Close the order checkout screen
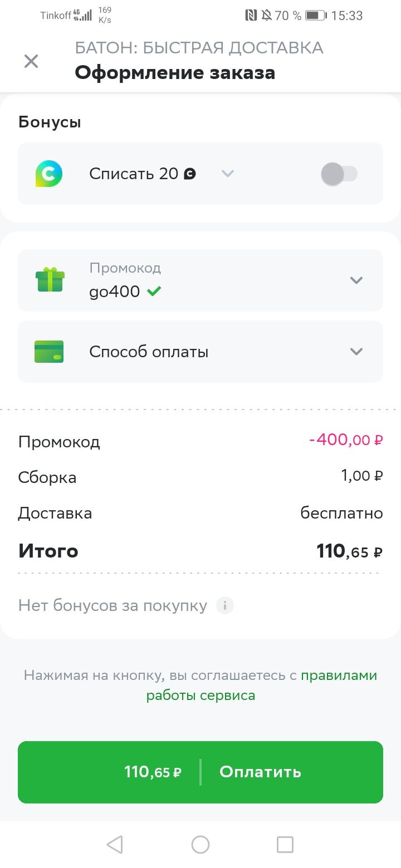This screenshot has height=868, width=401. point(31,61)
